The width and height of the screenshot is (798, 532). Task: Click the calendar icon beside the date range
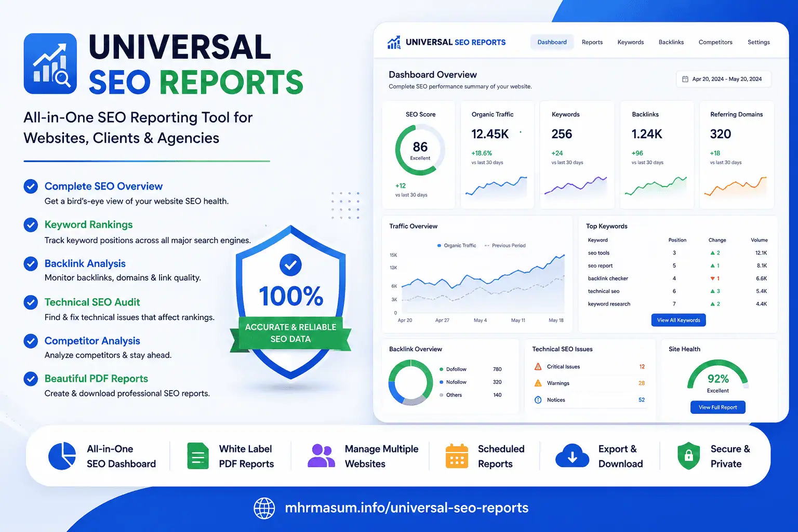685,79
